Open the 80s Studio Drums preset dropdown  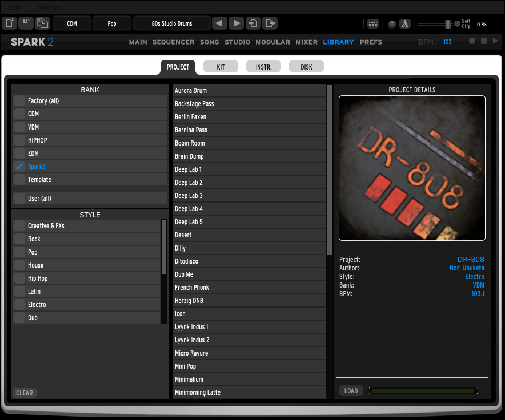(x=171, y=23)
